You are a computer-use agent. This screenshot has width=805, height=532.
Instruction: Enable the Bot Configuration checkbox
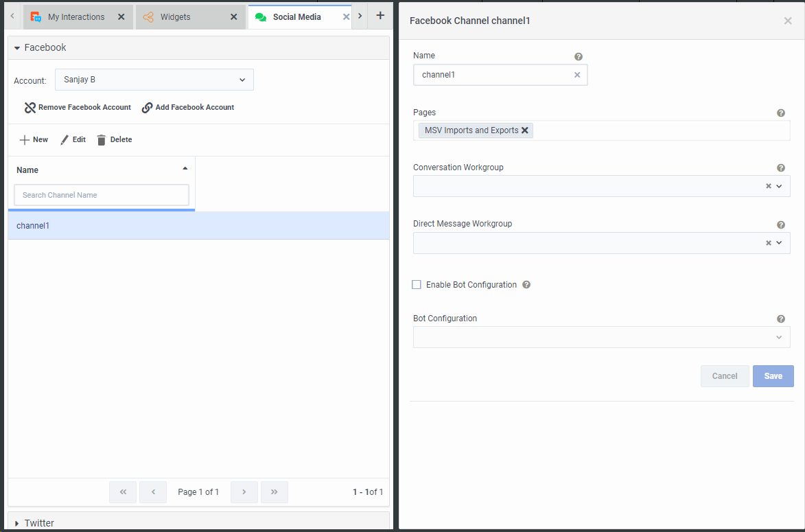(417, 285)
